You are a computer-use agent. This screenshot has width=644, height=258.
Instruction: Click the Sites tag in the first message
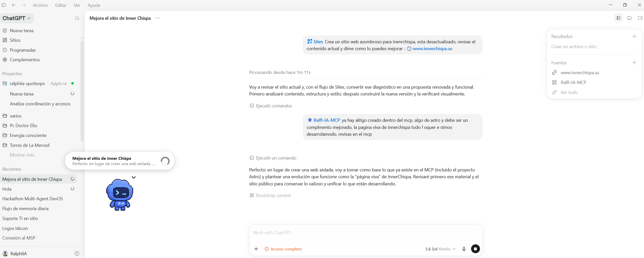click(315, 42)
